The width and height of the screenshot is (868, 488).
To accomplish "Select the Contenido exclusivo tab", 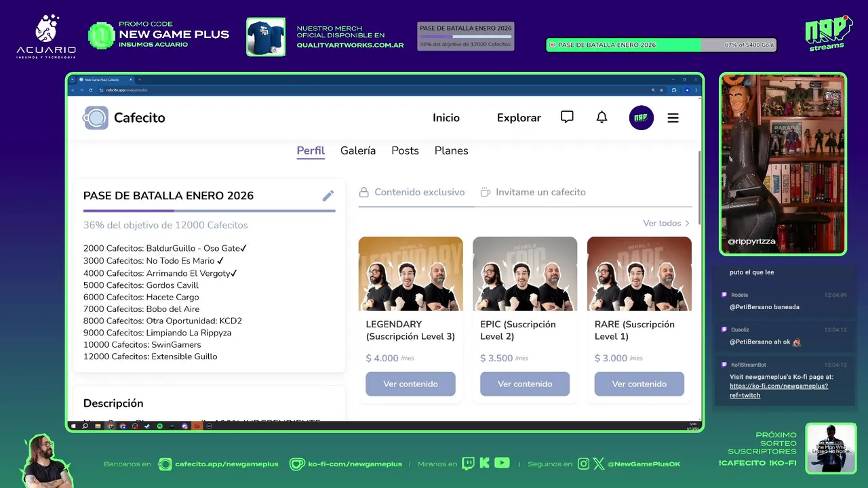I will pyautogui.click(x=412, y=192).
